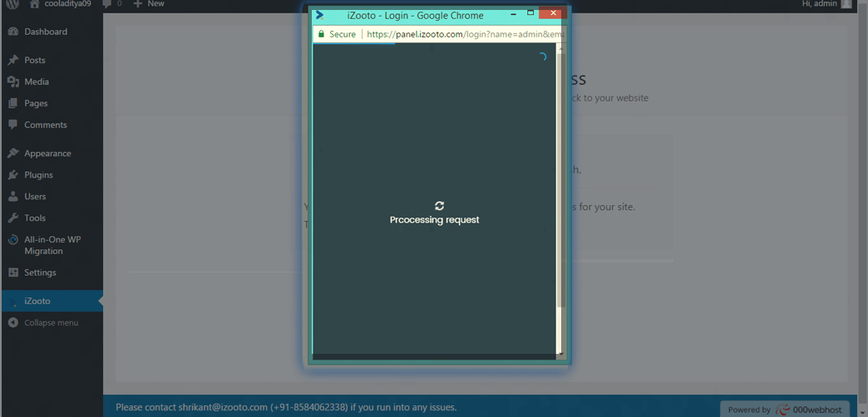Image resolution: width=868 pixels, height=417 pixels.
Task: Click the iZooto popup window logo icon
Action: coord(320,15)
